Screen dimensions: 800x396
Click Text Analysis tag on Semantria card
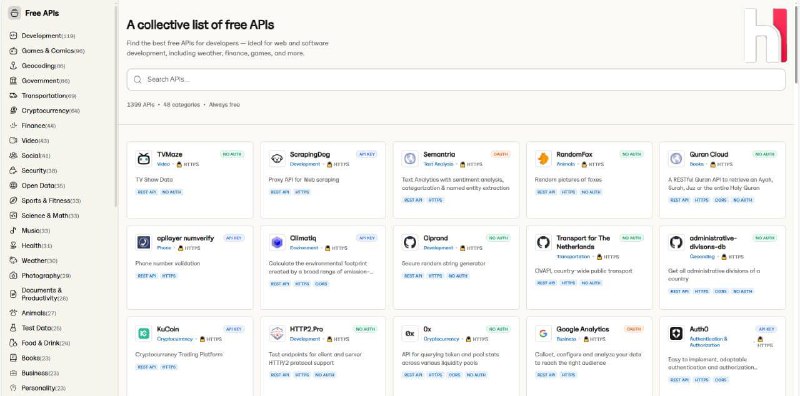point(438,164)
